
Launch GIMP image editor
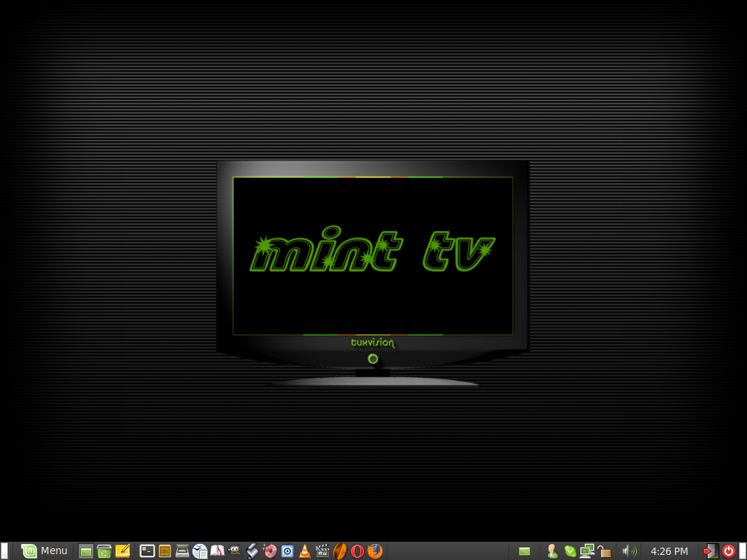pos(234,551)
